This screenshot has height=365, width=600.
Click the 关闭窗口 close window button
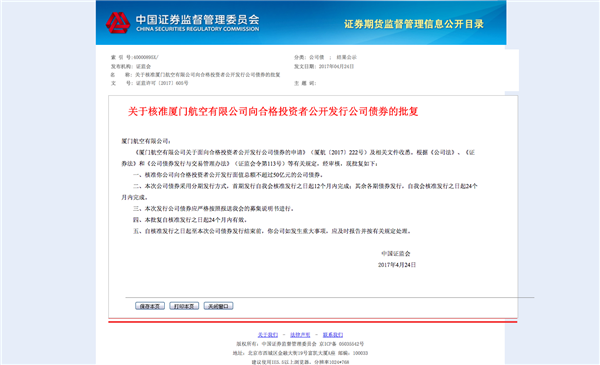point(218,306)
